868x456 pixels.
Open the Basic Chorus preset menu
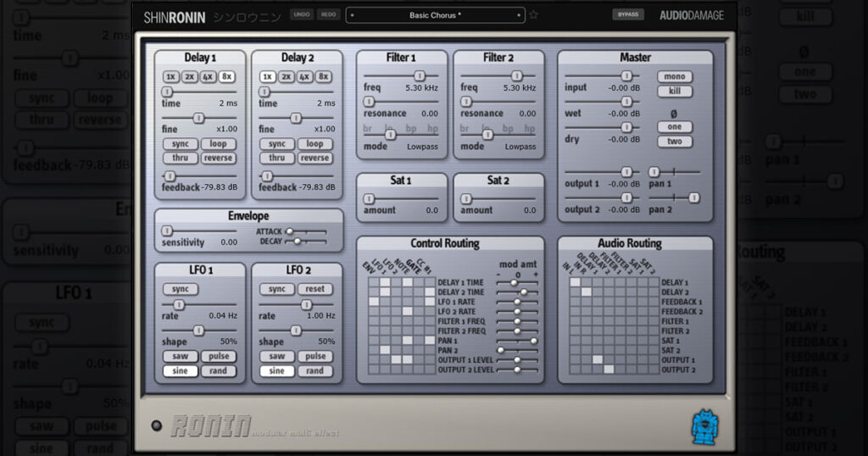[x=435, y=15]
